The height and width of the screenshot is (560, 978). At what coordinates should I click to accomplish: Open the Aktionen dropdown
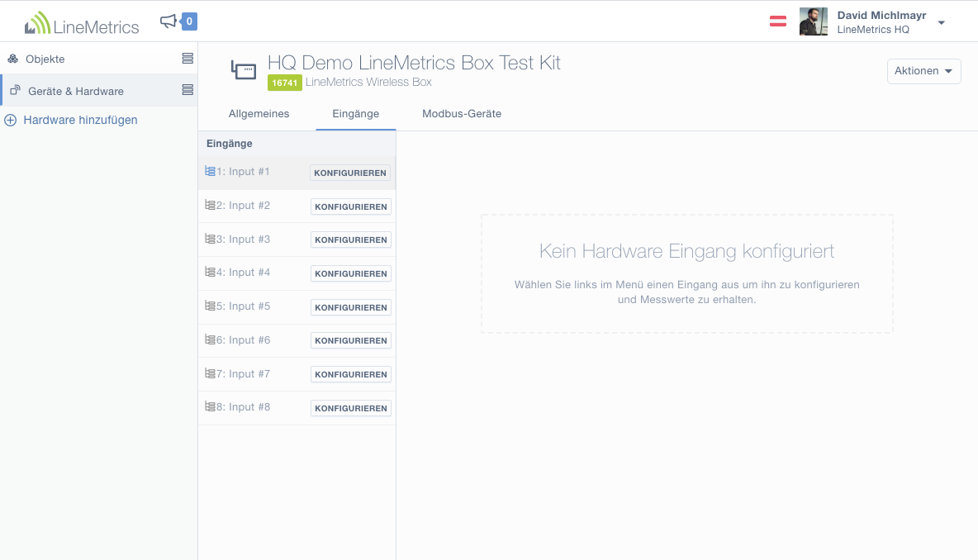923,71
